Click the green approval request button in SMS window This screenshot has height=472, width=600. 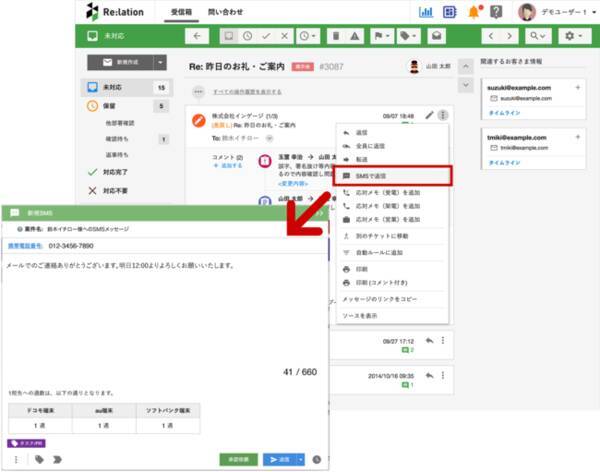point(238,459)
